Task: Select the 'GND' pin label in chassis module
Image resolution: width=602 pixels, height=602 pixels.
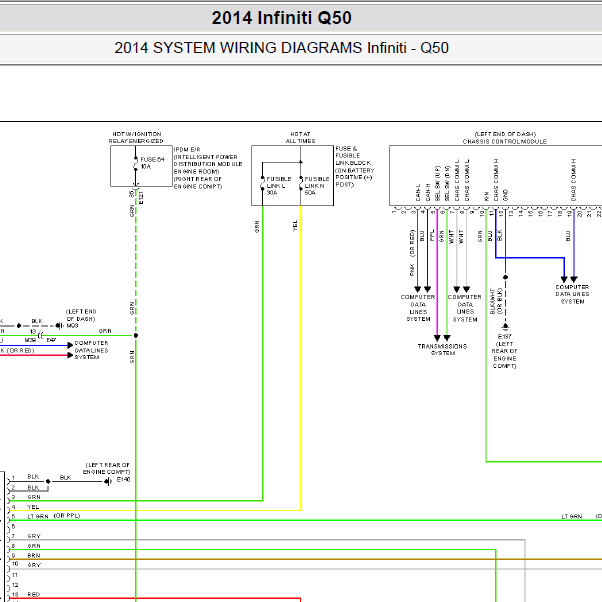Action: click(505, 195)
